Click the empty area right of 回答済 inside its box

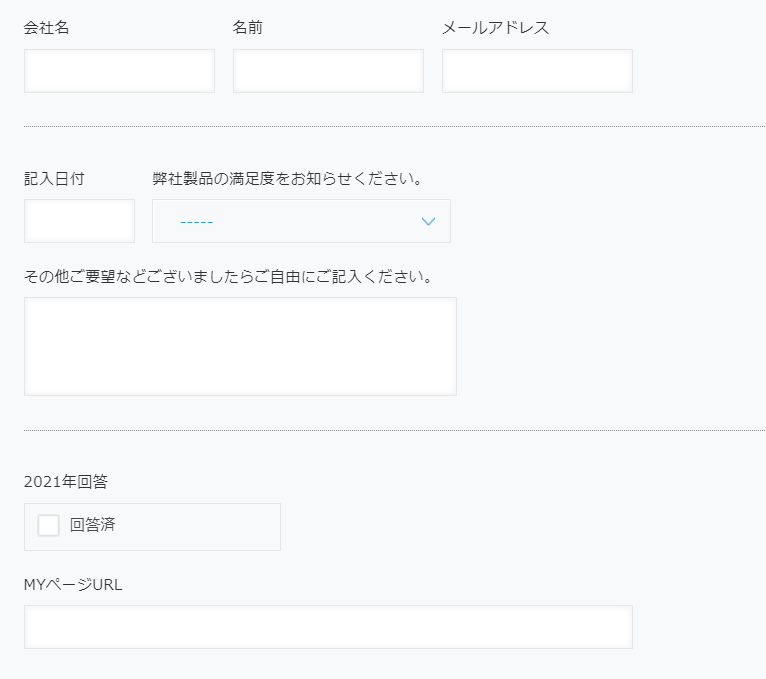tap(200, 526)
